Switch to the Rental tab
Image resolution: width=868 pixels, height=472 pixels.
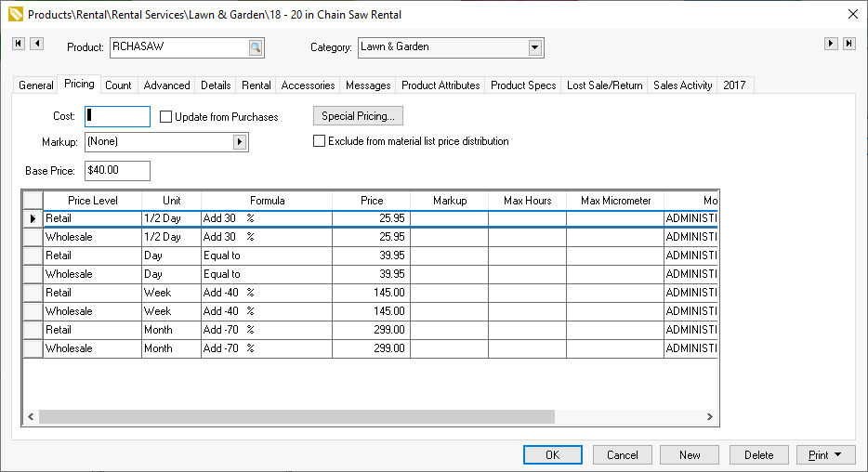tap(256, 85)
